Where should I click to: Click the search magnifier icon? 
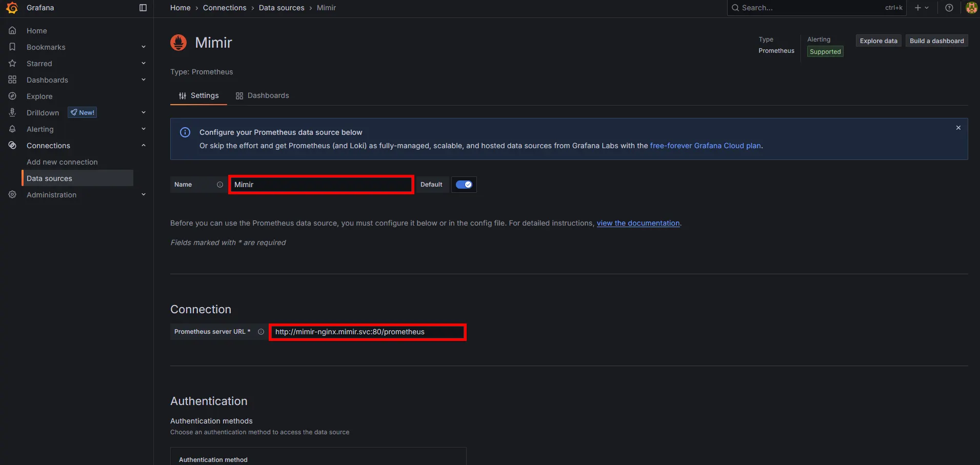pyautogui.click(x=735, y=8)
